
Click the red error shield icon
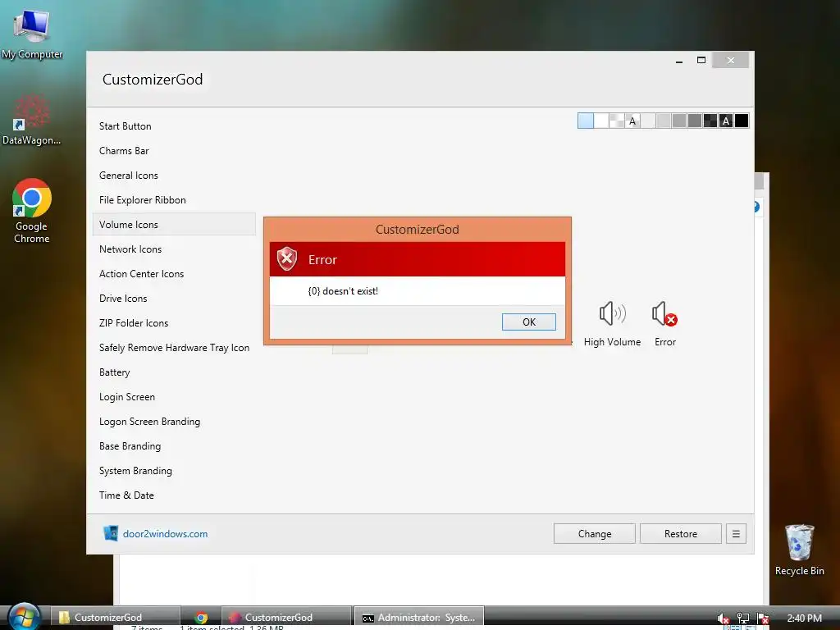pos(287,259)
